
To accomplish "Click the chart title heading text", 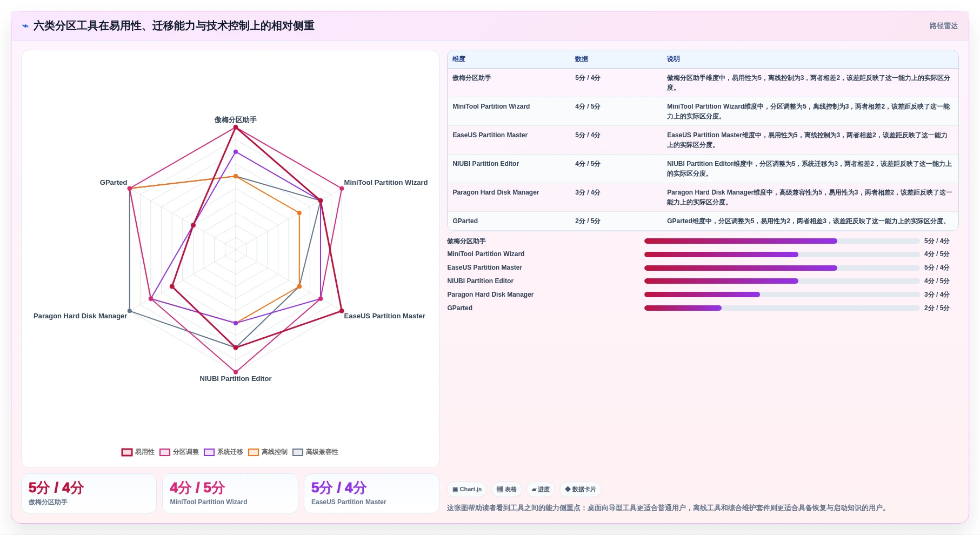I will pos(174,26).
